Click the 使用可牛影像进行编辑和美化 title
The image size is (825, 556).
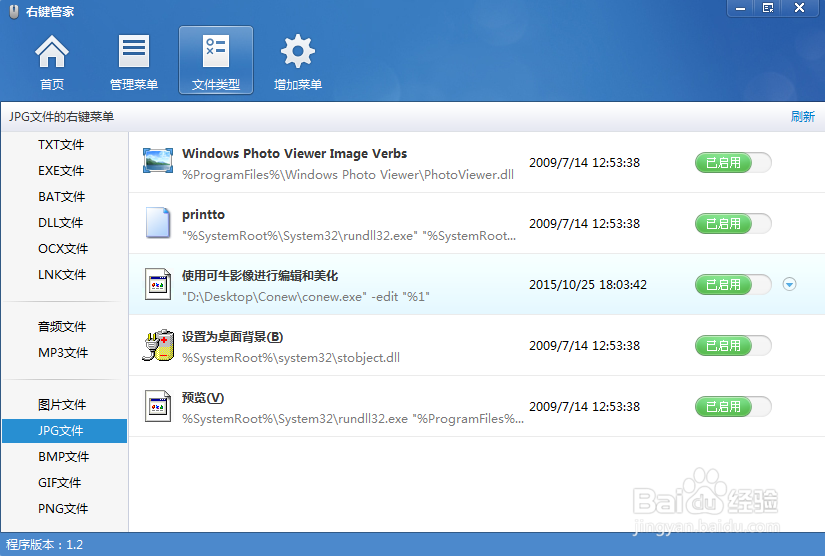coord(260,276)
